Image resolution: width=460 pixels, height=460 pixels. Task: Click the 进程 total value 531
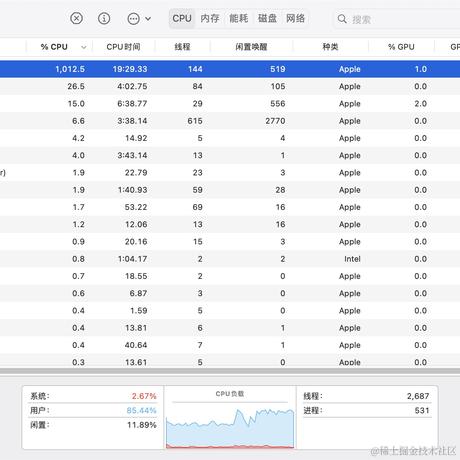click(x=422, y=410)
